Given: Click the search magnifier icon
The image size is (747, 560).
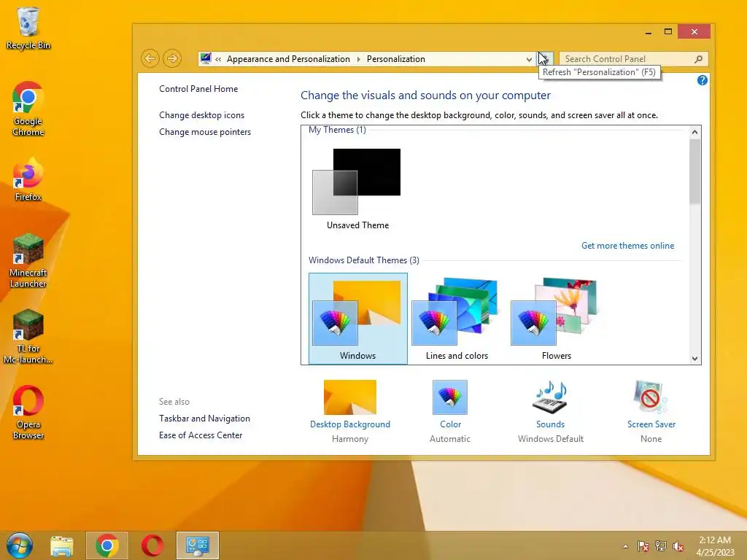Looking at the screenshot, I should (698, 59).
